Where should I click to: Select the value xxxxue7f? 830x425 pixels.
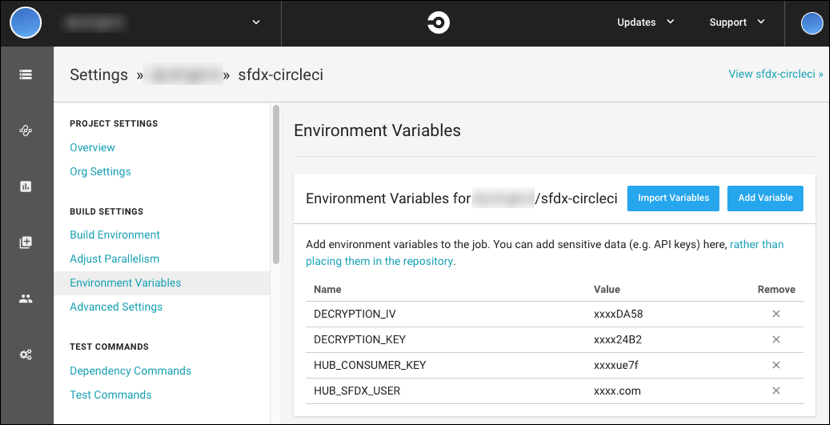click(617, 365)
